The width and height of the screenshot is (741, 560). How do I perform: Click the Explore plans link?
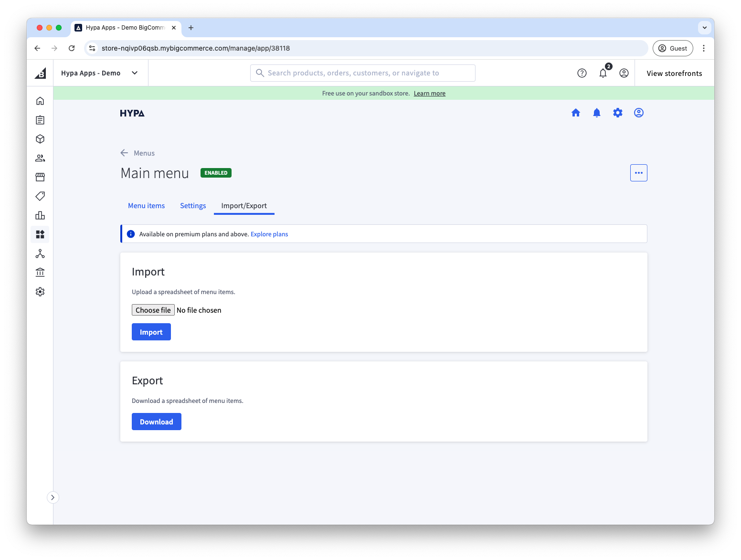269,234
